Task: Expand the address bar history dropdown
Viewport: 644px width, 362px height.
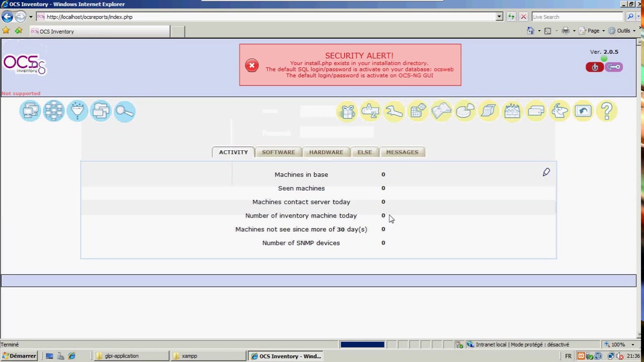Action: pyautogui.click(x=499, y=17)
